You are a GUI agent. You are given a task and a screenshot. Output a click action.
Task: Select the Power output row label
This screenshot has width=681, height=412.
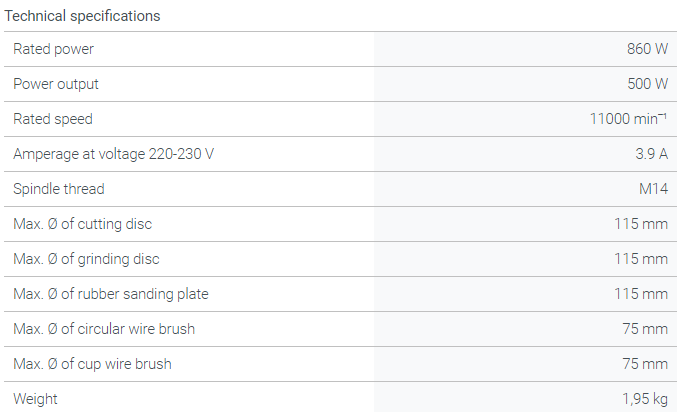56,84
